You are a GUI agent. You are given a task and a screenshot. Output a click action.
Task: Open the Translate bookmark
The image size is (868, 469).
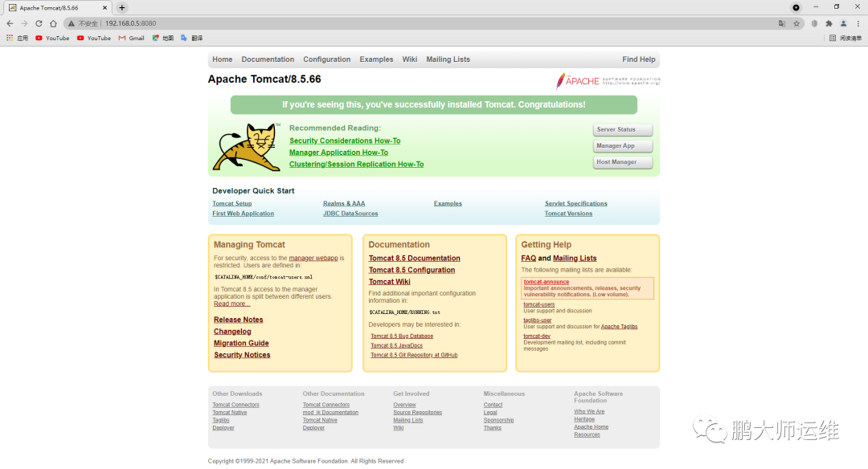(191, 39)
